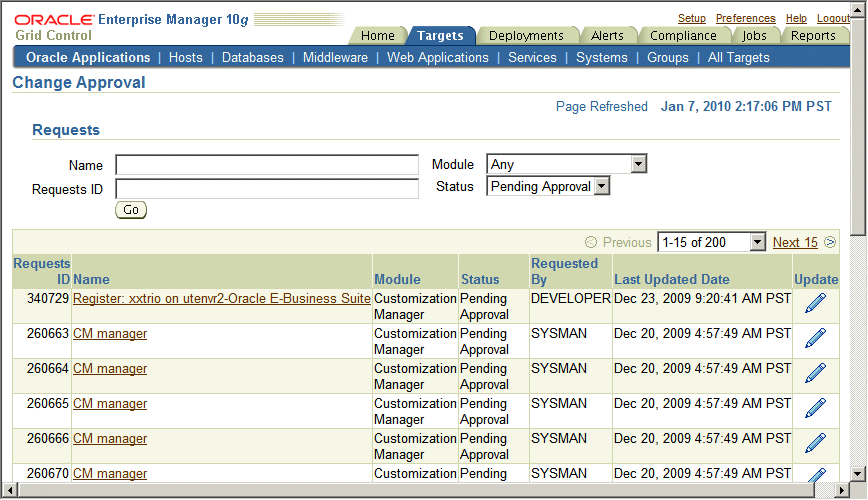
Task: Go to the Alerts tab
Action: click(x=607, y=35)
